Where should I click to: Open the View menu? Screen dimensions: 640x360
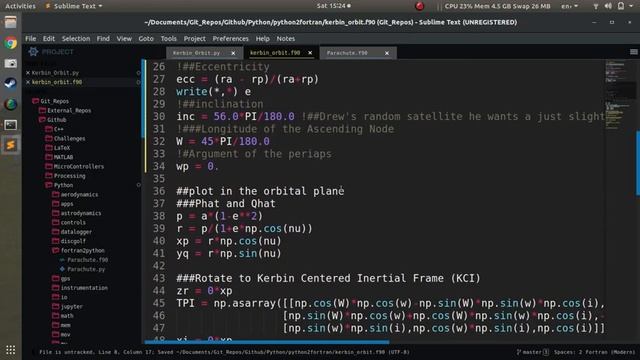point(124,38)
